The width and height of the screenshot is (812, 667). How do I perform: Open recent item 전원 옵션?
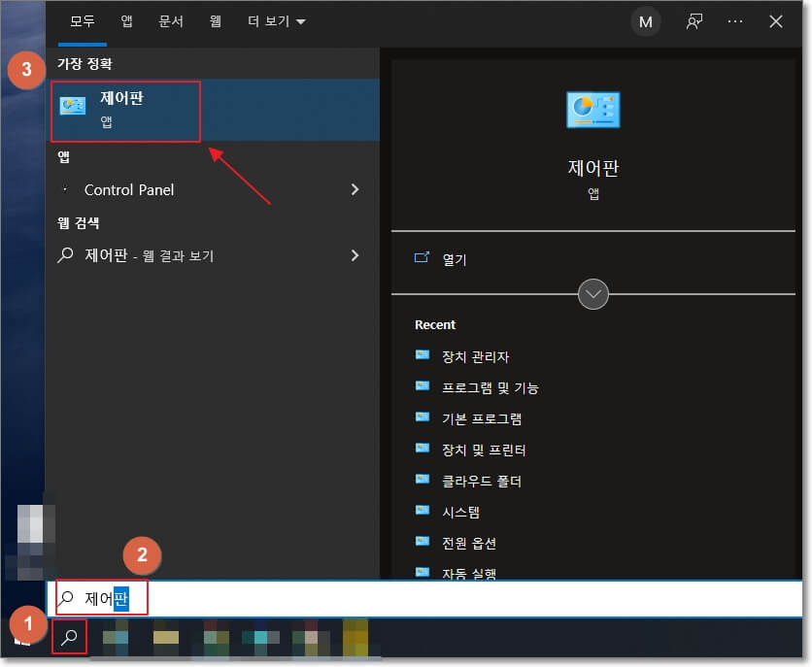click(469, 544)
